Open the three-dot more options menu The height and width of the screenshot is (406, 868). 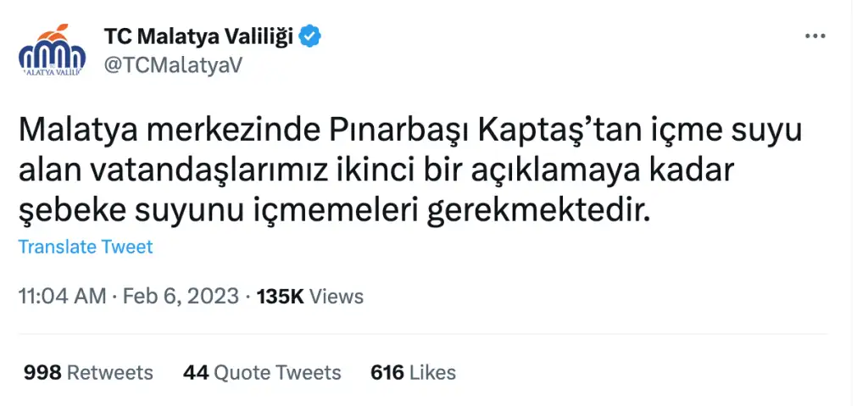coord(815,37)
